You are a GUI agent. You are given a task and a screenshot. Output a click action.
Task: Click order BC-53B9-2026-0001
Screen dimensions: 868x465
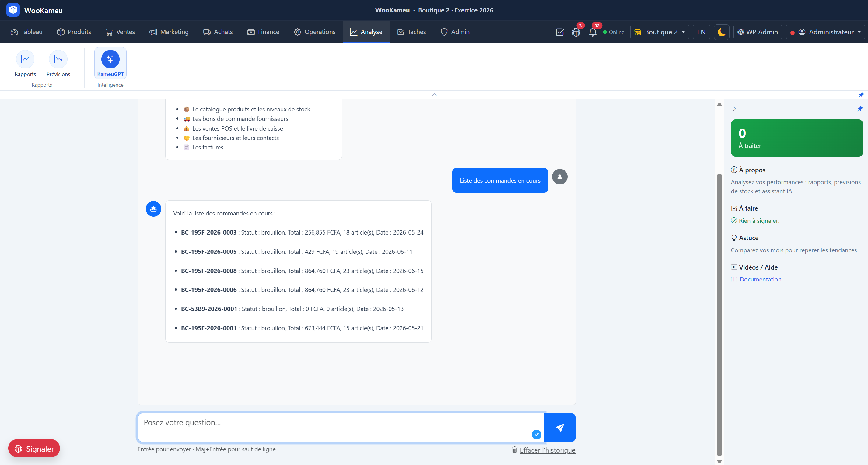click(x=209, y=309)
